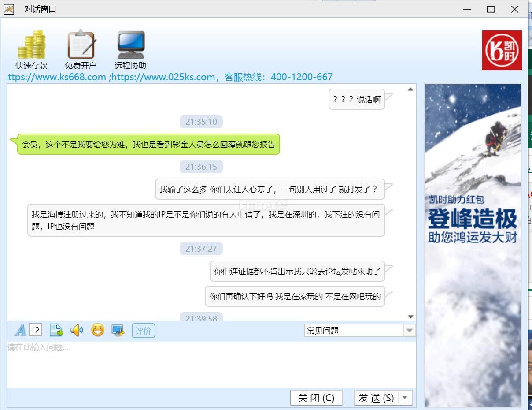This screenshot has width=532, height=410.
Task: Open the font style 'A' icon
Action: (20, 330)
